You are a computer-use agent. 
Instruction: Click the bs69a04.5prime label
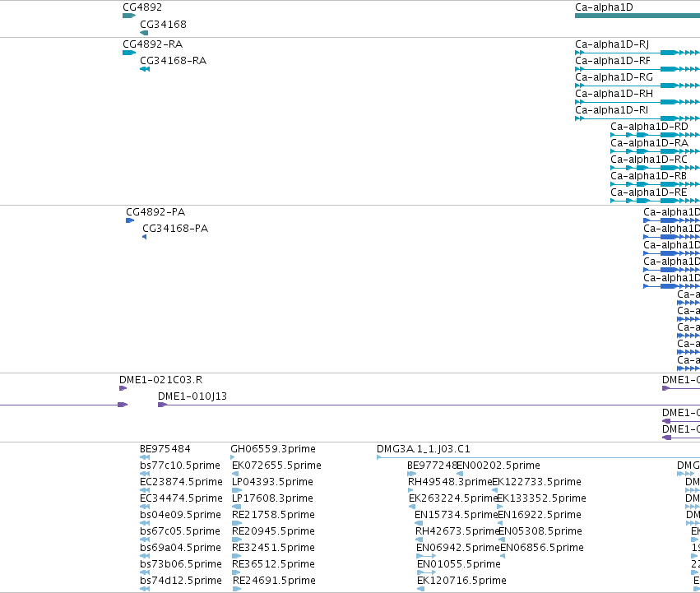180,549
